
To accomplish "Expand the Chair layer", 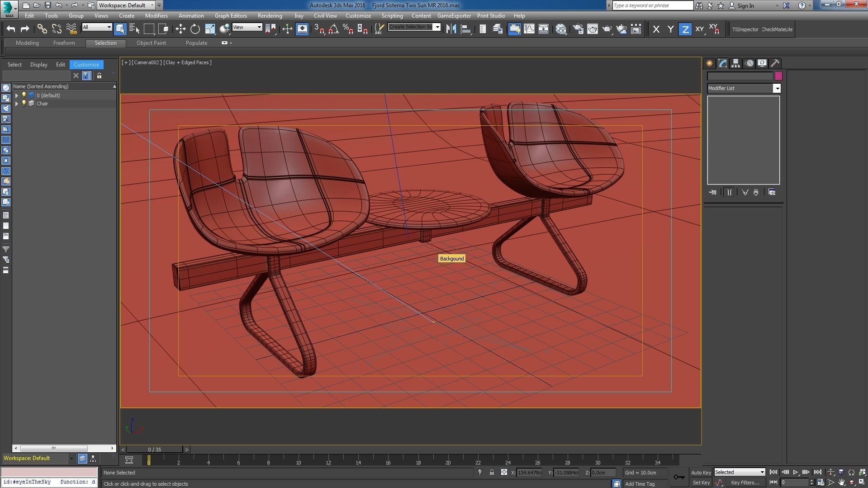I will (17, 104).
